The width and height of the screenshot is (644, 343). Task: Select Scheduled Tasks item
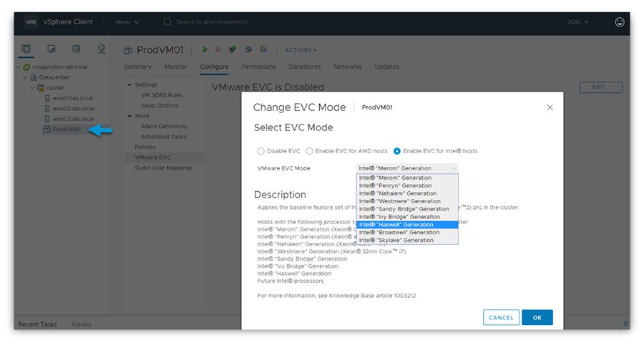click(x=163, y=137)
